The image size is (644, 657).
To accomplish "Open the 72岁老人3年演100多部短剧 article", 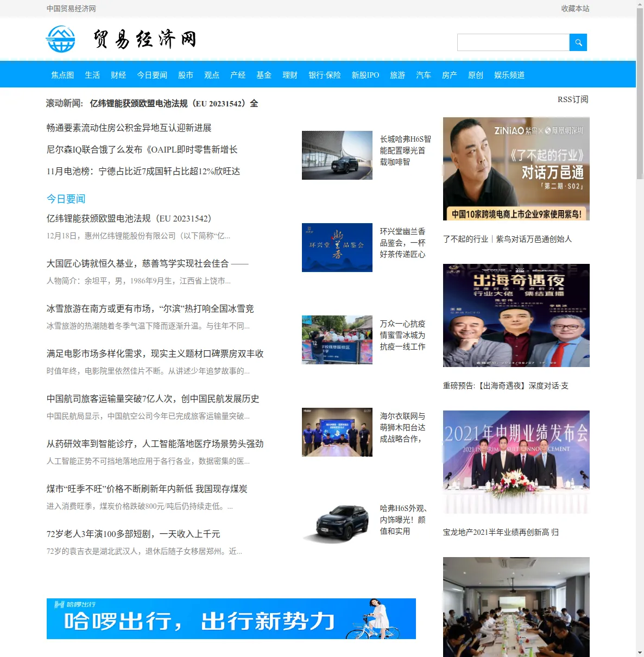I will click(x=133, y=534).
